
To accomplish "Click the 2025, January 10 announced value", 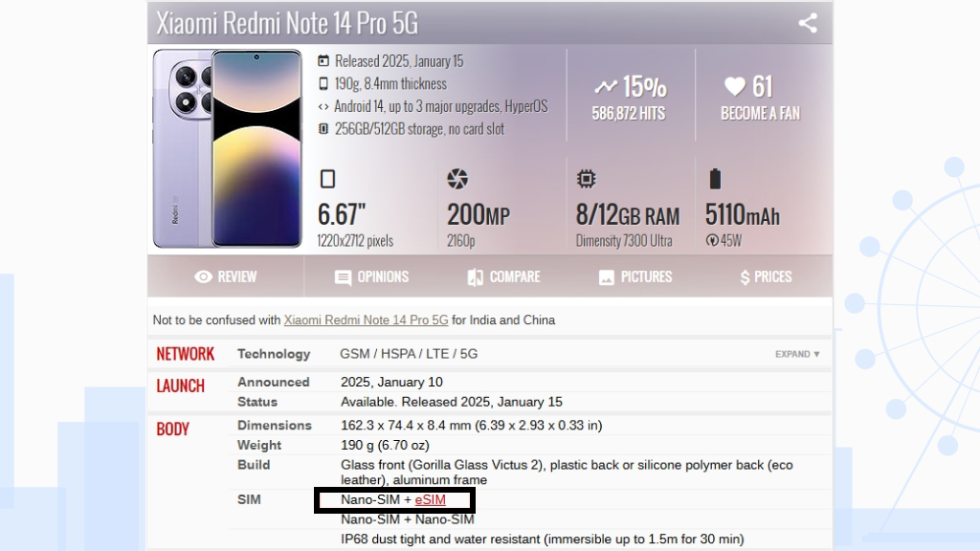I will 391,382.
